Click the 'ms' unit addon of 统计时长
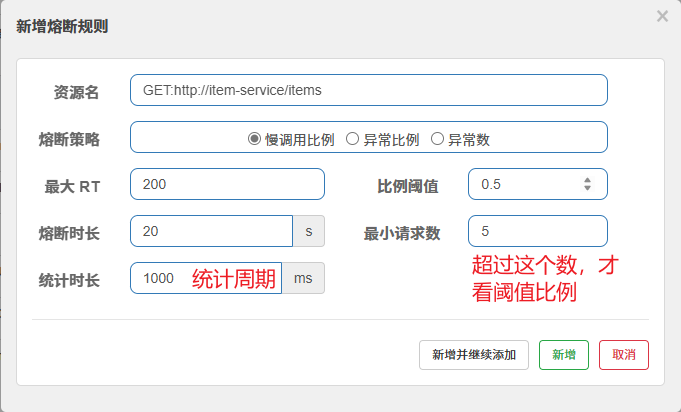The image size is (681, 412). click(303, 278)
